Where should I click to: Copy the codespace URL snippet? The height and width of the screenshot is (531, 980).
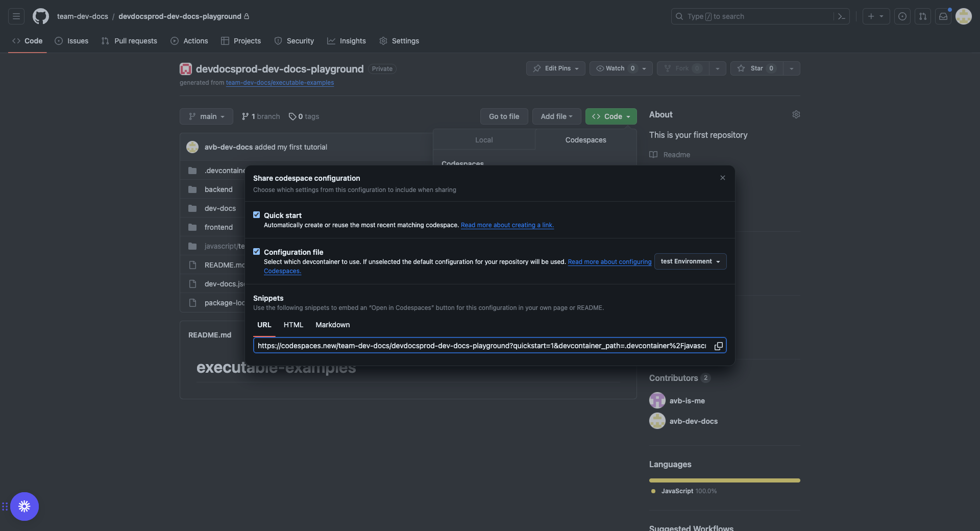(x=718, y=346)
